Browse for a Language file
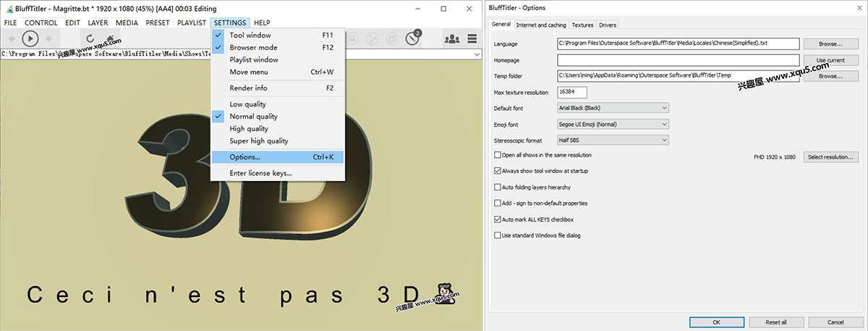This screenshot has width=868, height=331. click(830, 43)
